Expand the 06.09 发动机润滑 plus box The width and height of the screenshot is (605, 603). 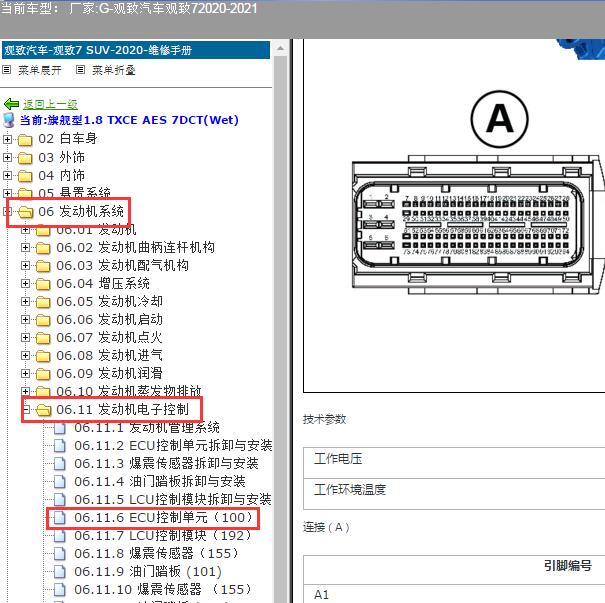coord(25,373)
